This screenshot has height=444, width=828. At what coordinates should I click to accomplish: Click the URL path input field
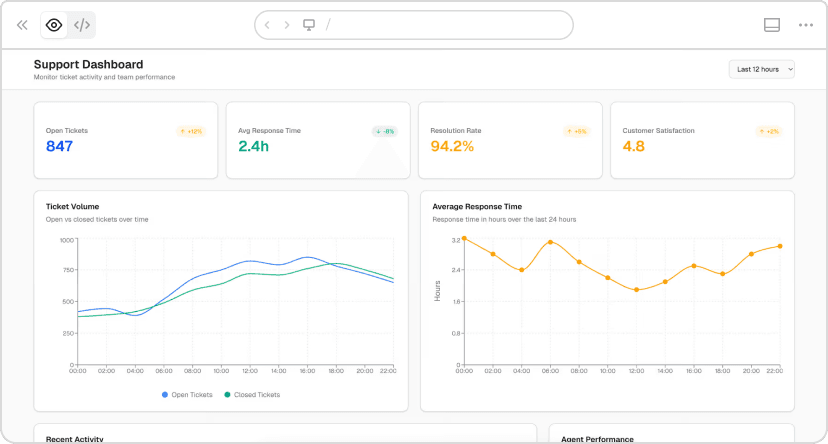440,25
